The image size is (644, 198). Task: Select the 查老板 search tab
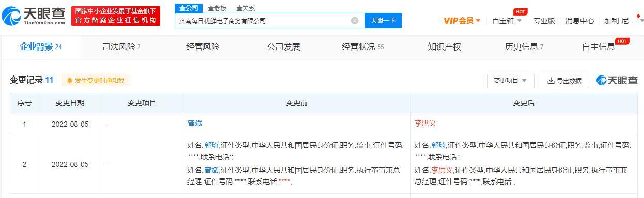tap(217, 8)
